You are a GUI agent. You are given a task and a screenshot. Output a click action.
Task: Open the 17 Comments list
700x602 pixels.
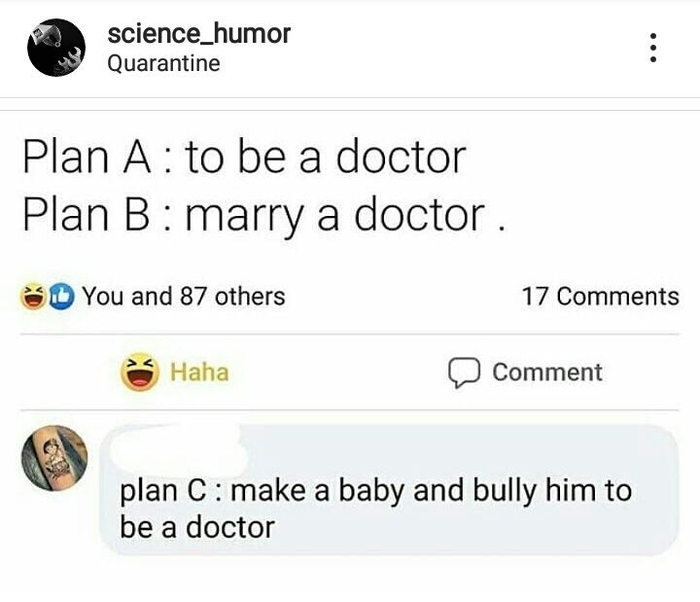point(600,296)
